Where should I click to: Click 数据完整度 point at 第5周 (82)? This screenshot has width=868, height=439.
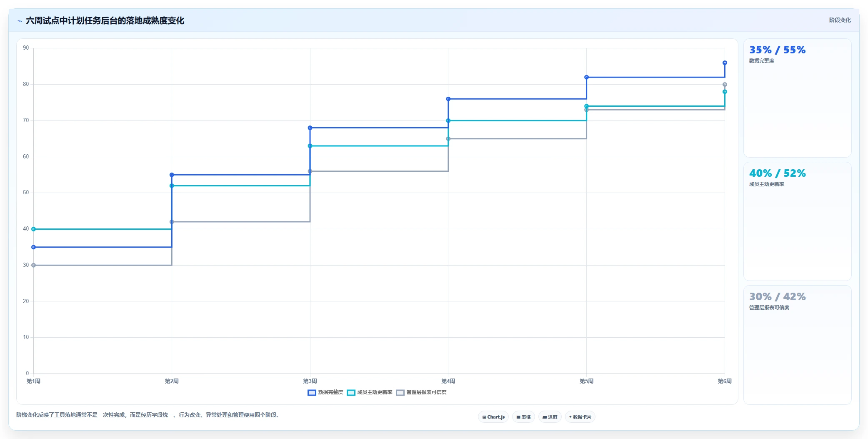click(586, 77)
